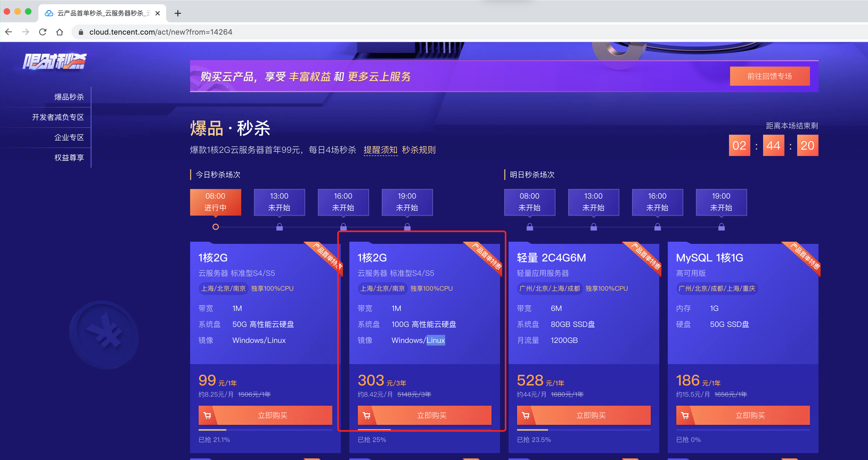Open 爆品秒杀 in the left sidebar

(x=69, y=97)
